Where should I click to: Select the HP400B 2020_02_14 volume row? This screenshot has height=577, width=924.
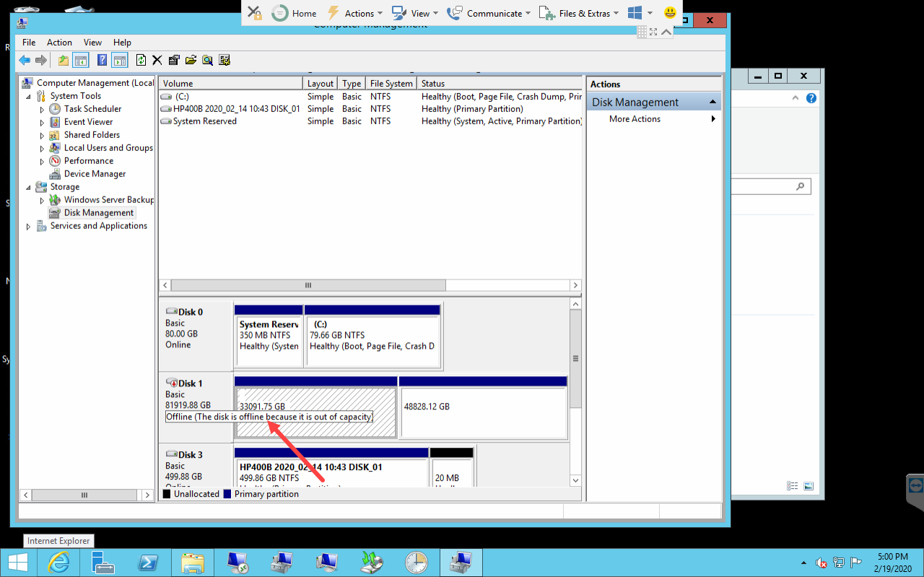point(370,109)
